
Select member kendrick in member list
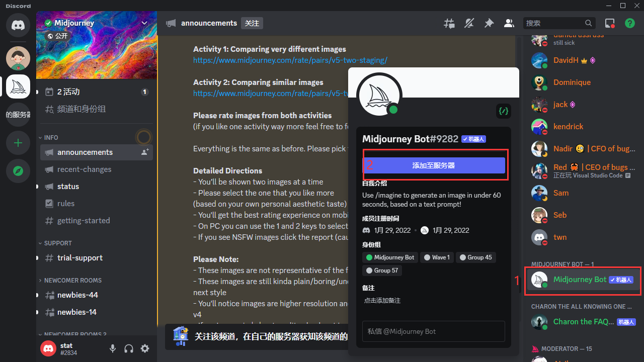(583, 127)
